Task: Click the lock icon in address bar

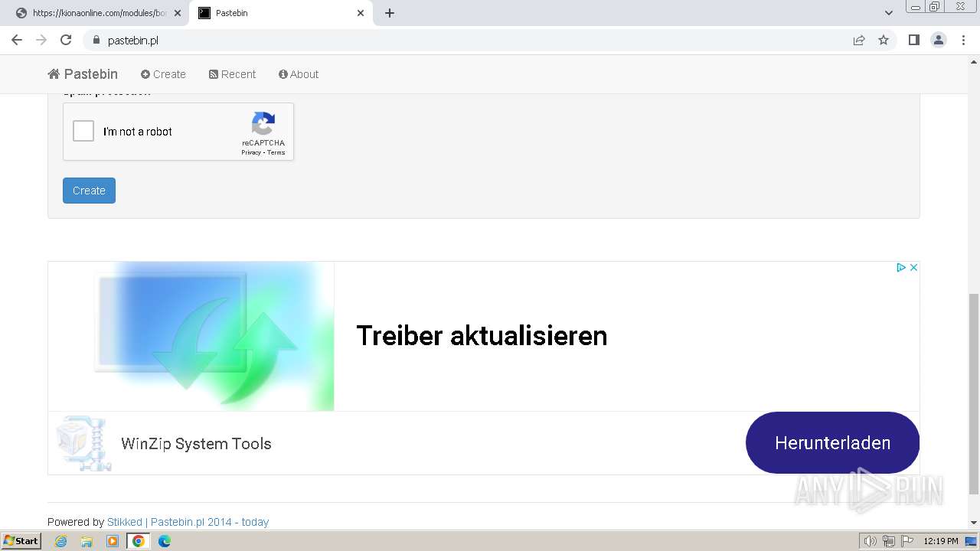Action: tap(96, 40)
